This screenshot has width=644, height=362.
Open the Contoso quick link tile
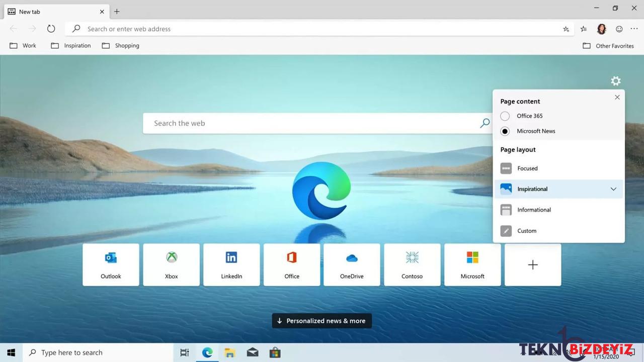(412, 265)
